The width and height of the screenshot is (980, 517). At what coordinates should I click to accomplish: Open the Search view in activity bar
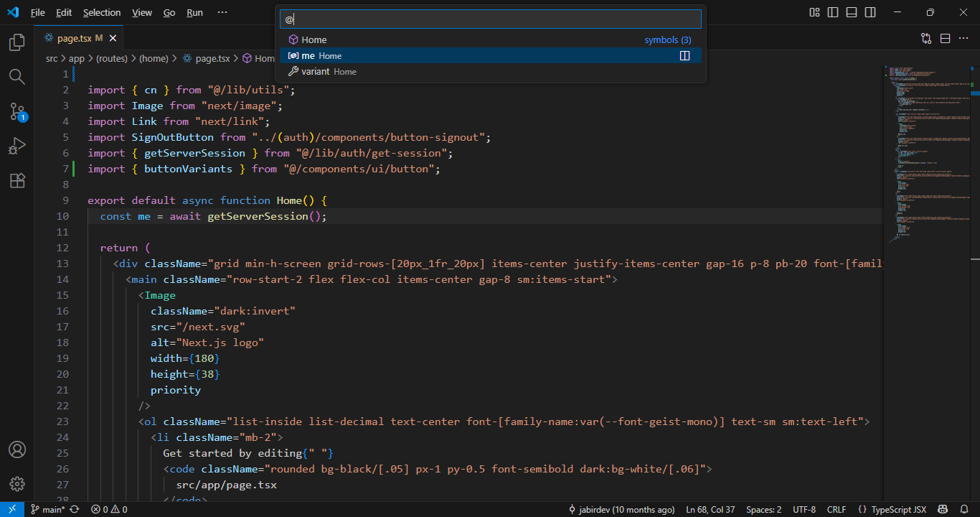point(17,77)
